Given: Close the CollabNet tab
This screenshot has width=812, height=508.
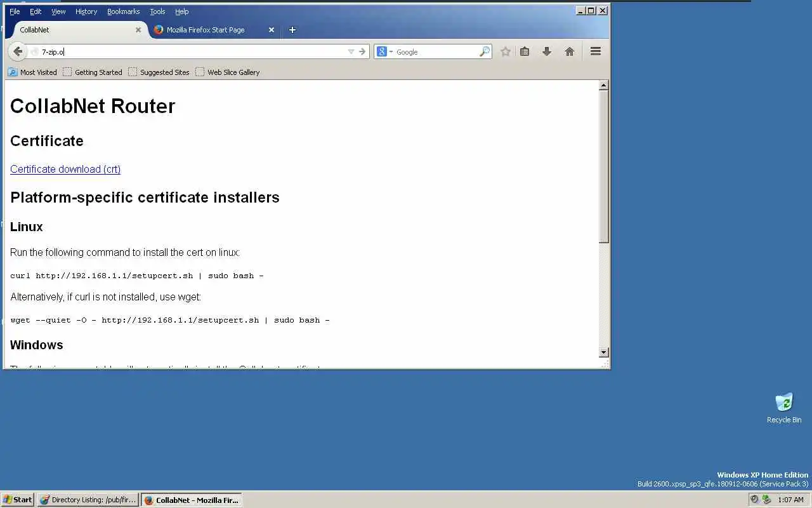Looking at the screenshot, I should [x=138, y=30].
